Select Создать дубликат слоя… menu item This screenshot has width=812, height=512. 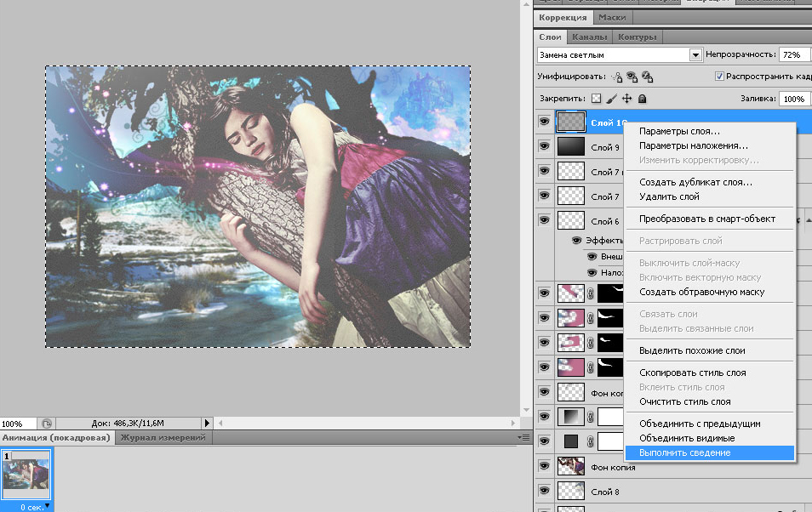(x=695, y=182)
